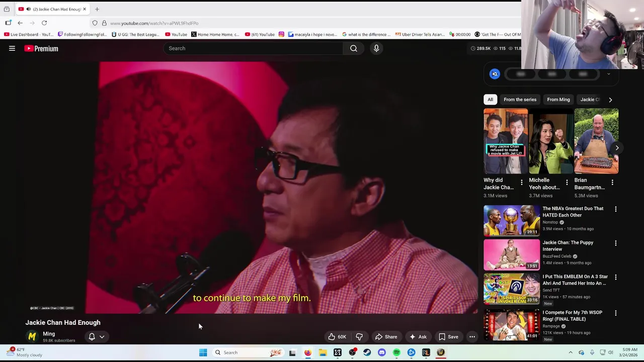Open Steam from taskbar
Viewport: 644px width, 362px height.
367,352
